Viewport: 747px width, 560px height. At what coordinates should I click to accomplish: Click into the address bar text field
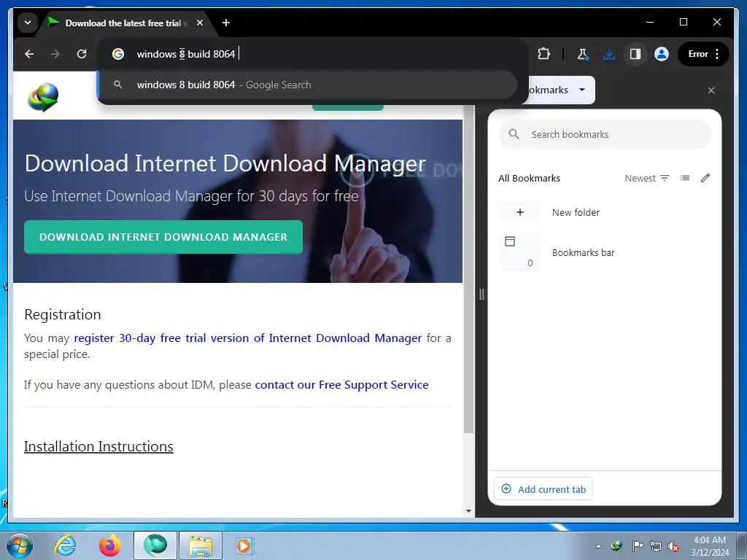click(x=314, y=54)
